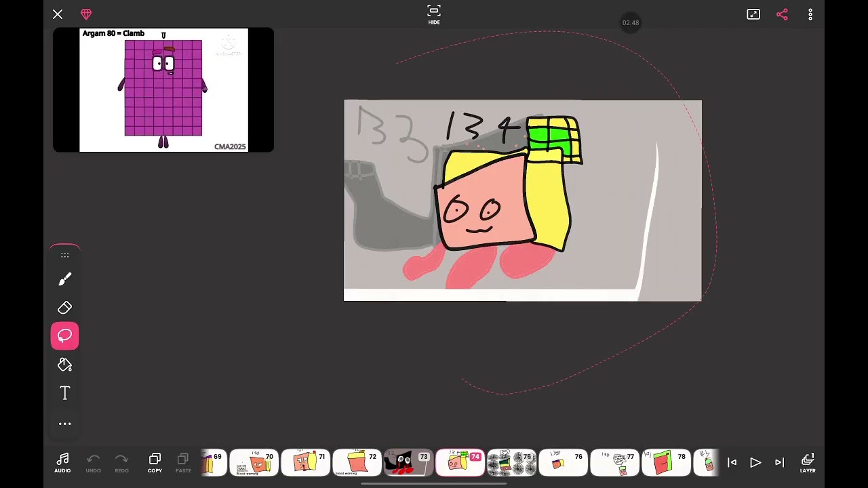Select the Brush tool

pos(65,279)
